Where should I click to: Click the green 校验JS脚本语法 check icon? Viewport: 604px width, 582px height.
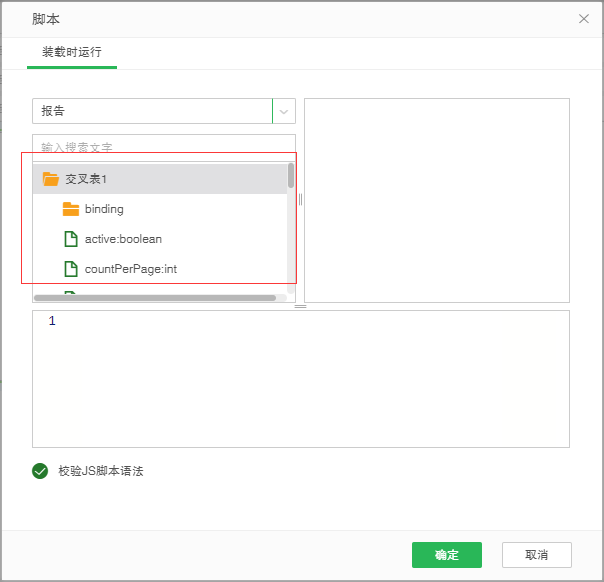point(40,471)
